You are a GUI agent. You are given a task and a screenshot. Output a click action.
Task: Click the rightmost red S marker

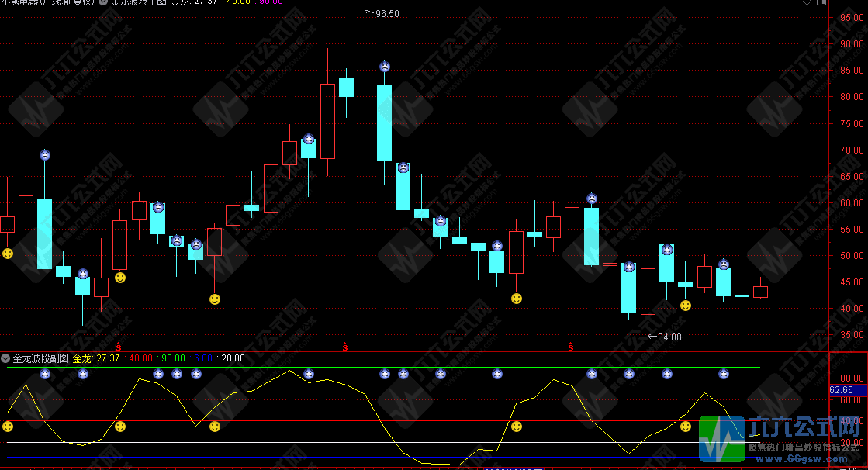tap(571, 346)
